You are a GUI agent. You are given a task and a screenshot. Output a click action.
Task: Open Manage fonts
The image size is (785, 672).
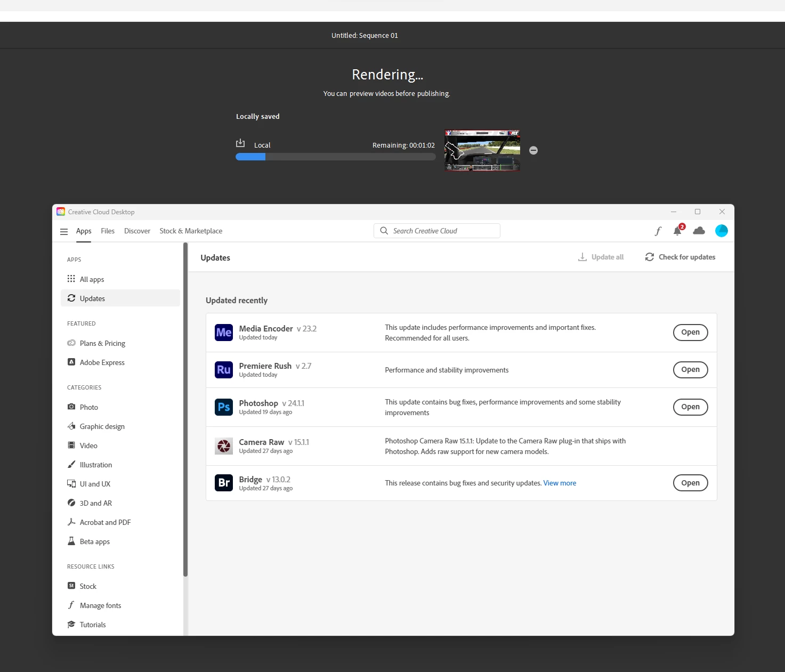120,605
